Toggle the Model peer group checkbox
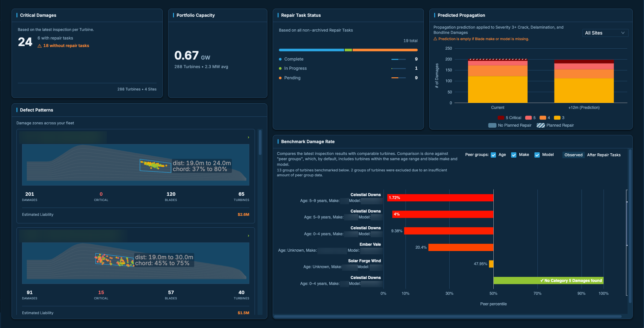The height and width of the screenshot is (328, 644). click(537, 155)
